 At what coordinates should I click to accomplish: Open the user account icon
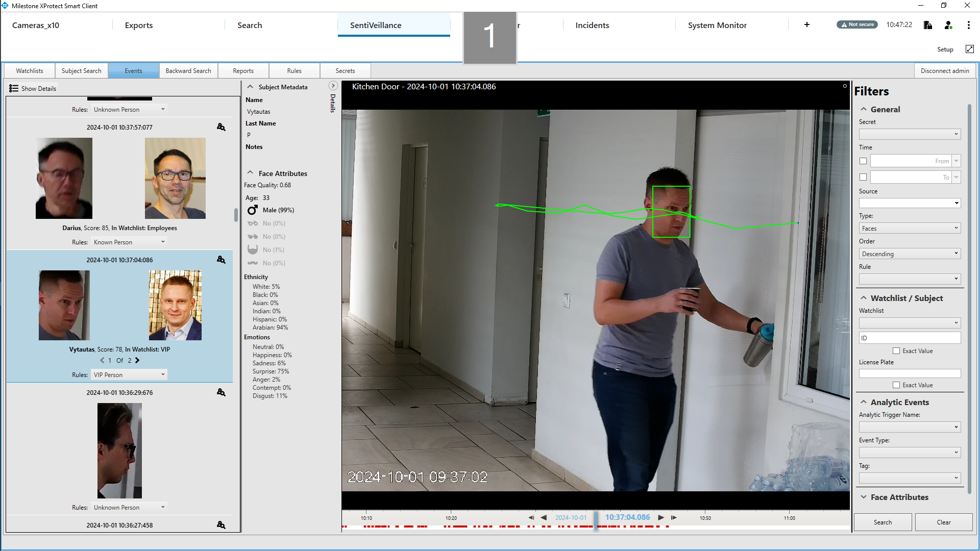click(x=948, y=25)
